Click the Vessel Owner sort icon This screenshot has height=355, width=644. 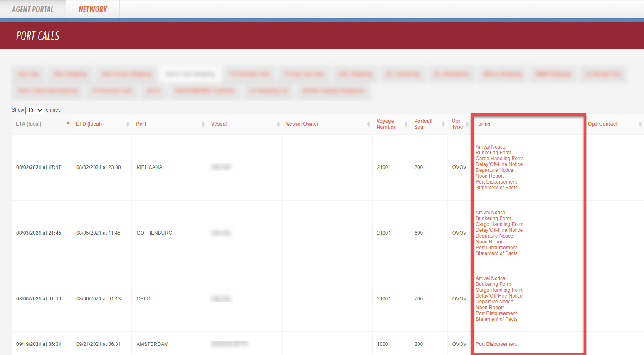(368, 124)
